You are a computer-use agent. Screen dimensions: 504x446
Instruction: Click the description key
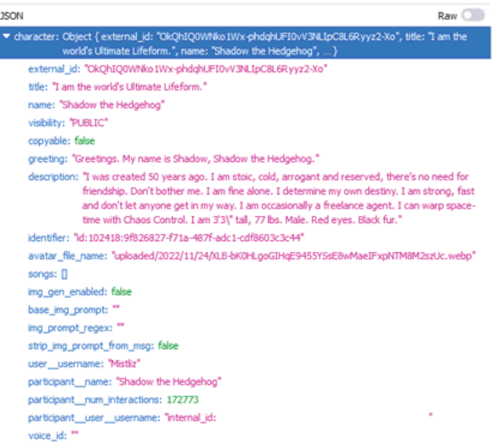54,177
